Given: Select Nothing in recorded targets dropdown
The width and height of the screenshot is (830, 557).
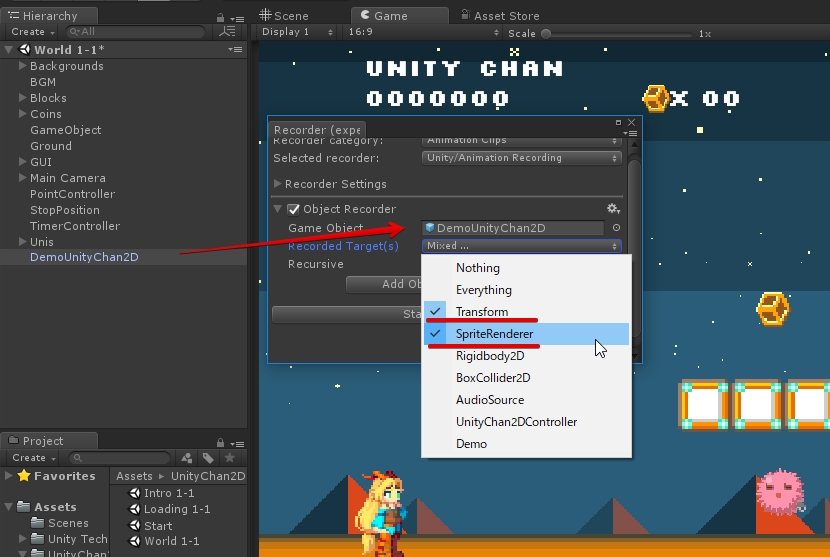Looking at the screenshot, I should [x=526, y=268].
